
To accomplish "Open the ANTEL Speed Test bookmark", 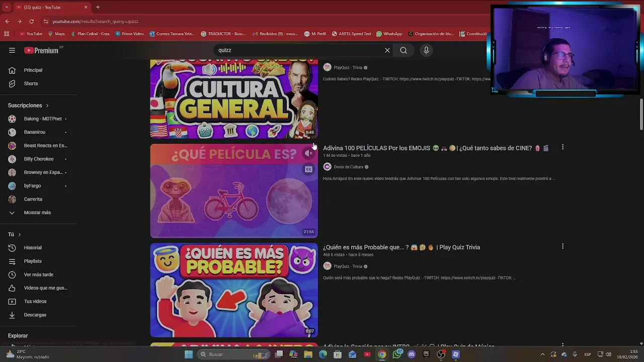I will coord(351,34).
